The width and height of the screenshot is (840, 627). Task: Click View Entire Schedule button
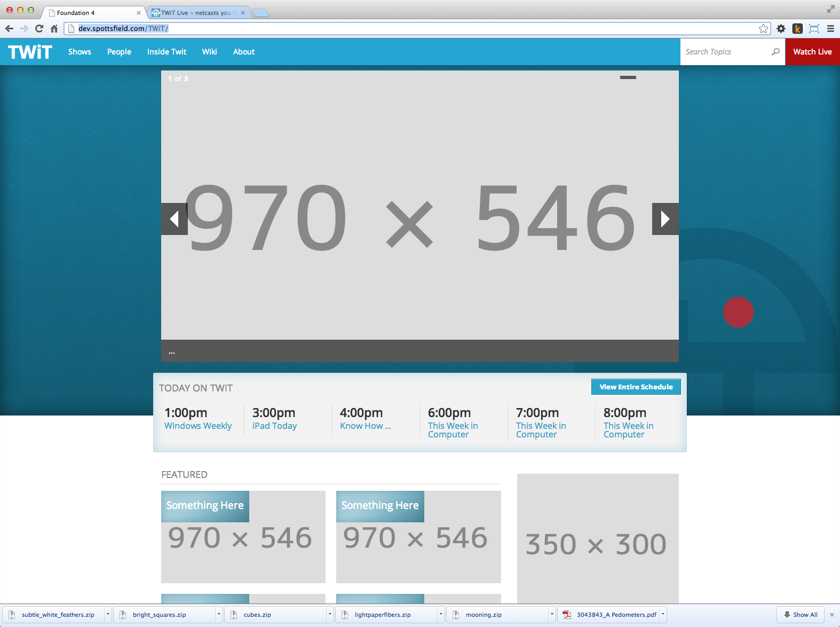[x=636, y=387]
